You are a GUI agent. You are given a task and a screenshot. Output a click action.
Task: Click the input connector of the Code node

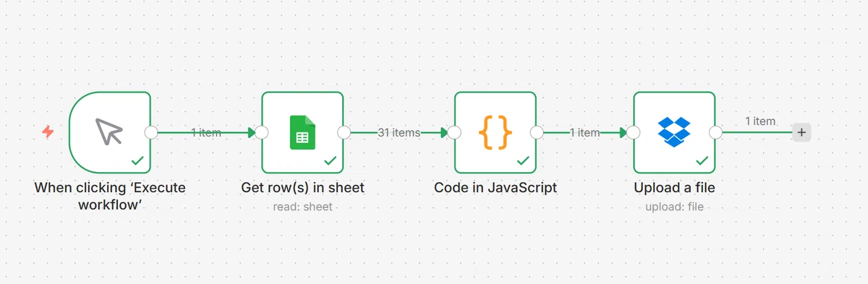click(455, 132)
